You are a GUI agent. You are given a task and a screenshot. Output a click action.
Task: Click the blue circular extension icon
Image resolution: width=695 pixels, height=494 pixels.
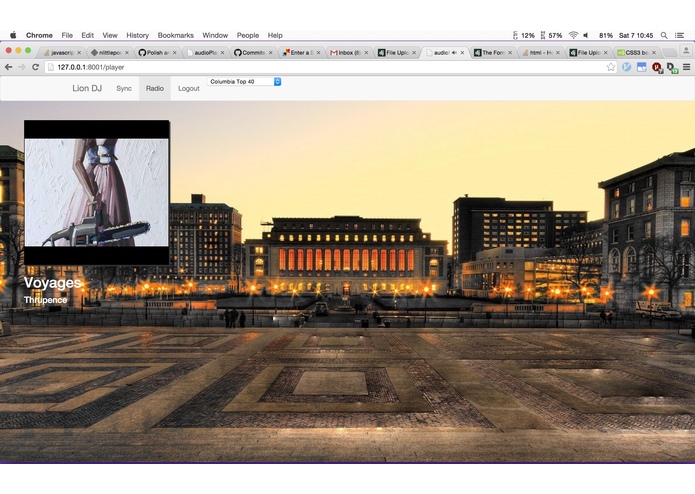[626, 67]
